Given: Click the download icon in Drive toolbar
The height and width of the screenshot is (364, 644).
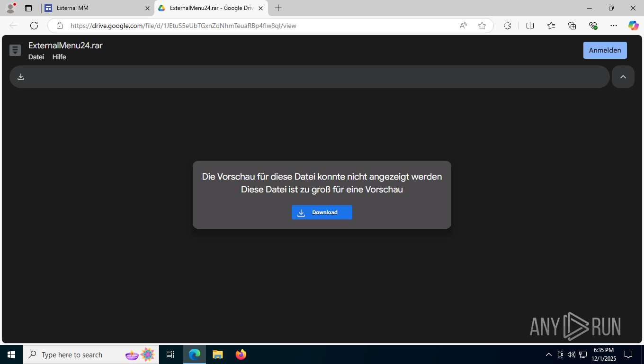Looking at the screenshot, I should [x=21, y=77].
